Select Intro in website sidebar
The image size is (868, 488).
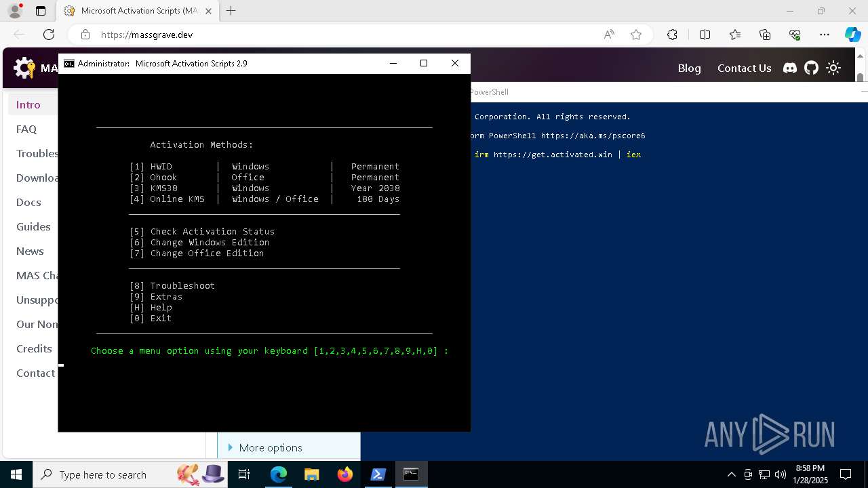pyautogui.click(x=28, y=104)
